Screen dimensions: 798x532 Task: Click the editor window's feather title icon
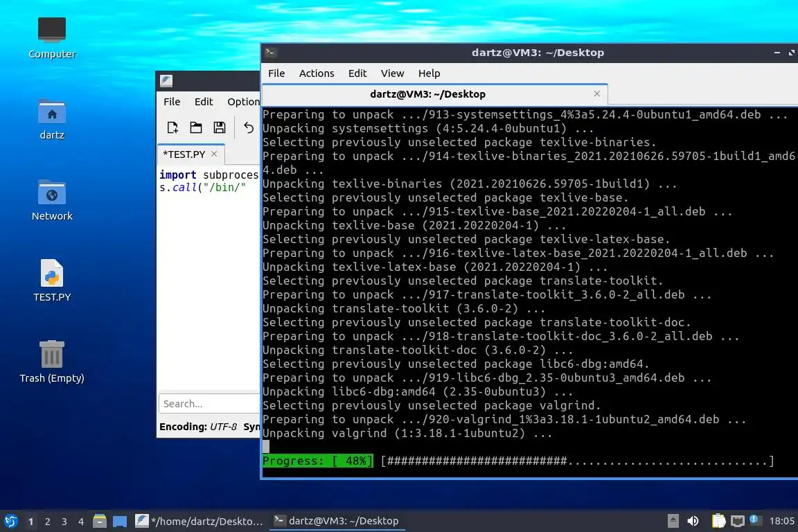click(x=166, y=80)
